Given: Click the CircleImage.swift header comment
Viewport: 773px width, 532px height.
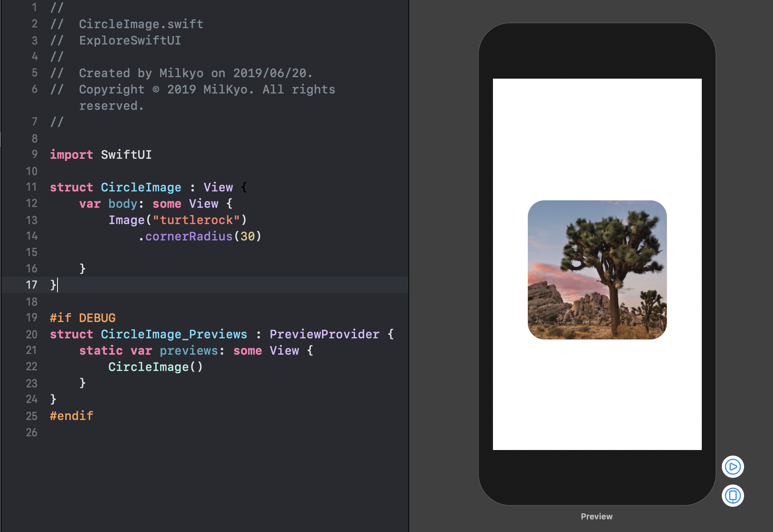Looking at the screenshot, I should point(141,24).
